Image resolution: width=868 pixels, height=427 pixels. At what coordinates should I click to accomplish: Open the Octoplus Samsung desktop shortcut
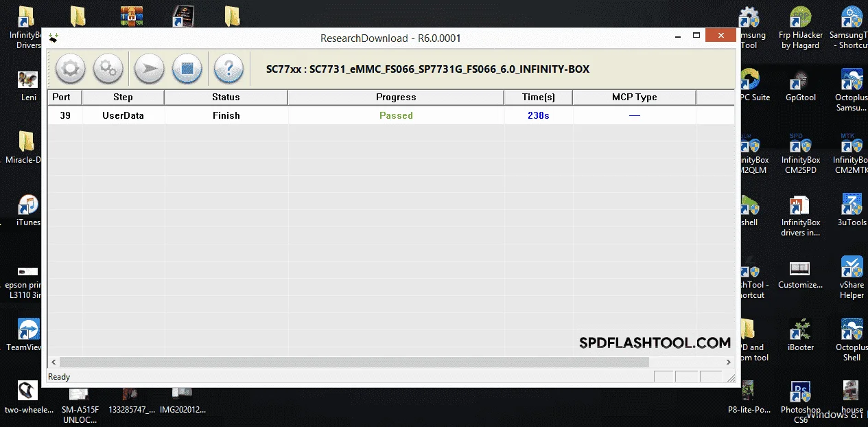click(852, 91)
